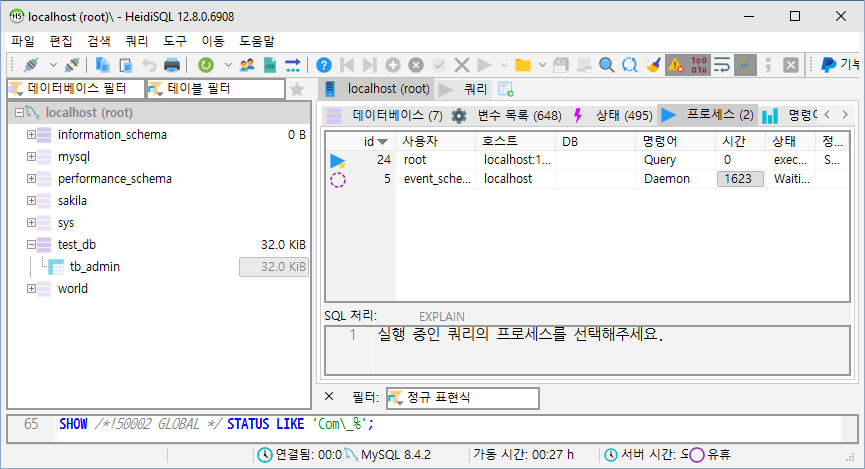This screenshot has height=469, width=865.
Task: Click the Undo arrow icon
Action: pos(149,65)
